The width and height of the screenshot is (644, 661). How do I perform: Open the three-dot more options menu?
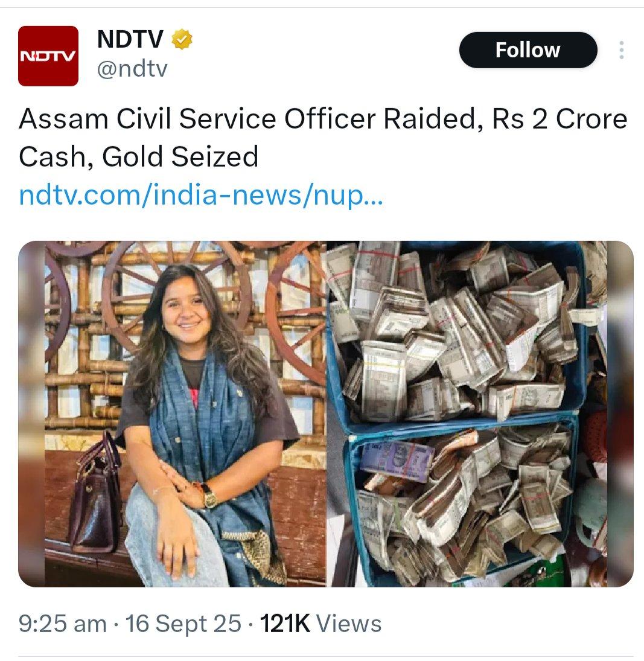click(621, 50)
